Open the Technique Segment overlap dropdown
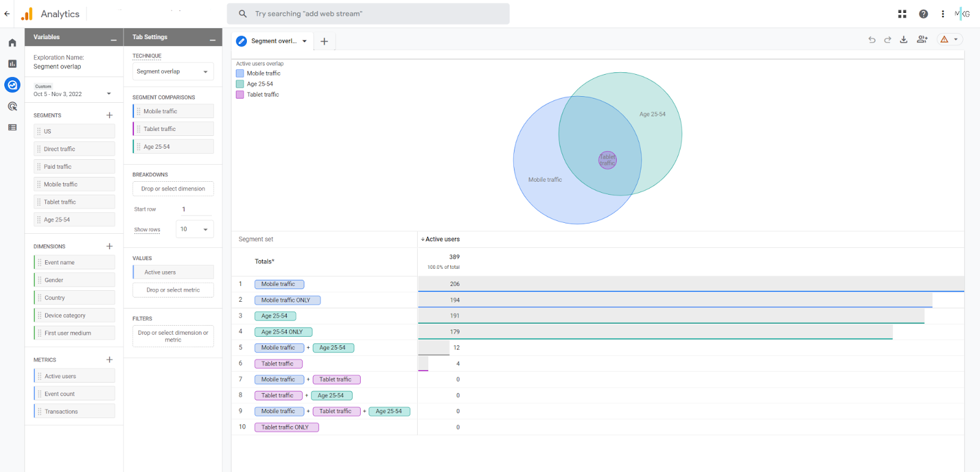This screenshot has width=980, height=472. click(x=173, y=72)
